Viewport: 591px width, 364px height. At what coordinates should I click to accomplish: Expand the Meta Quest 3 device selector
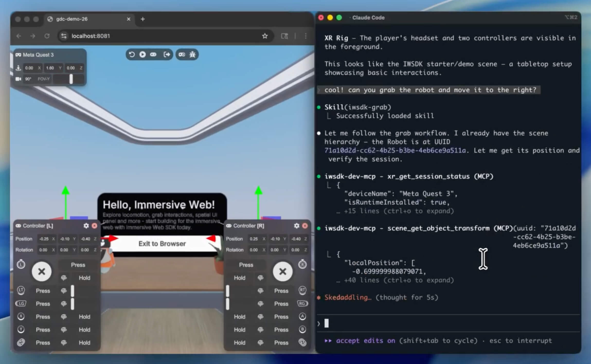38,55
